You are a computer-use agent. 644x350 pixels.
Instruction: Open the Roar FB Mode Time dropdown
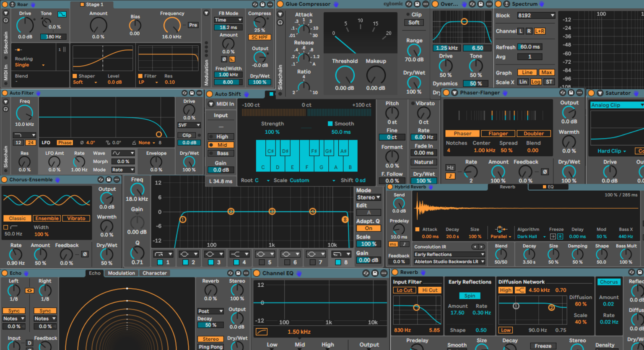pos(228,20)
